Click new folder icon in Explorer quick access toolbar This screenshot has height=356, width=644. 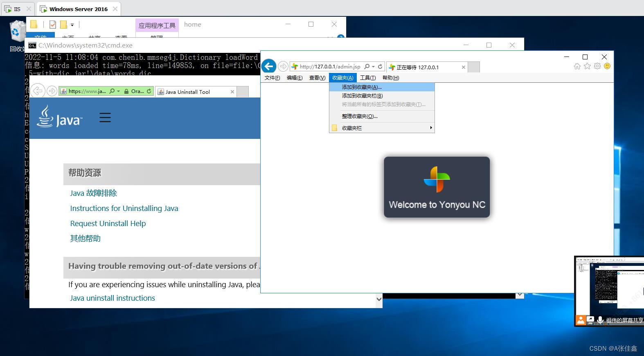point(63,25)
